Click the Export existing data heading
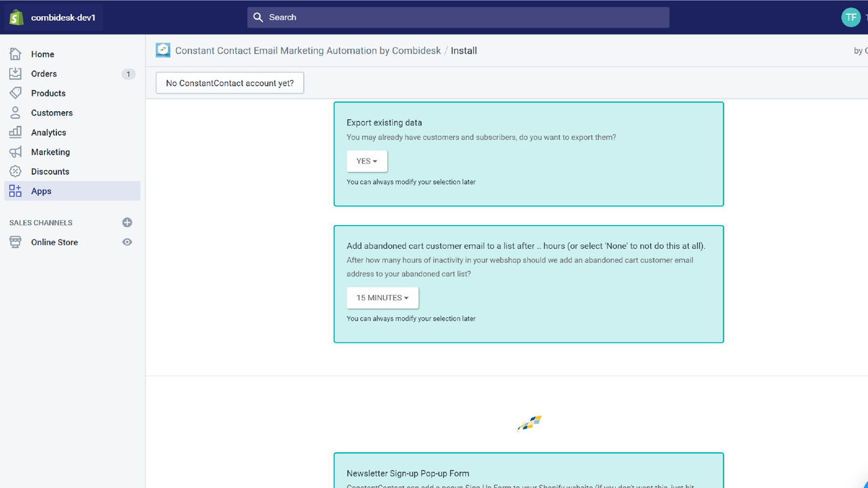The image size is (868, 488). coord(384,123)
